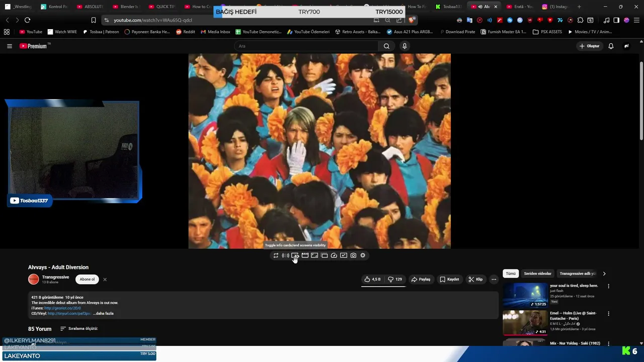Viewport: 644px width, 362px height.
Task: Toggle loop playback in enhancer toolbar
Action: (x=276, y=255)
